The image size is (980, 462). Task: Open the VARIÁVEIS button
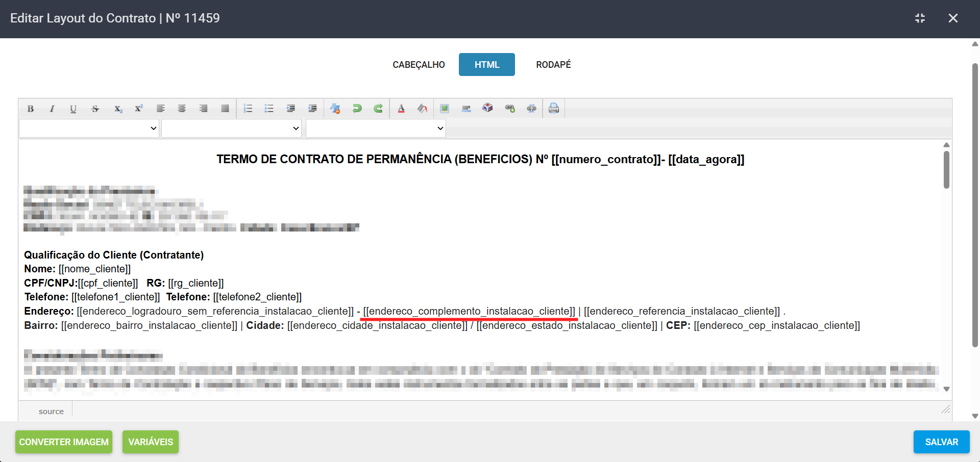click(x=151, y=442)
